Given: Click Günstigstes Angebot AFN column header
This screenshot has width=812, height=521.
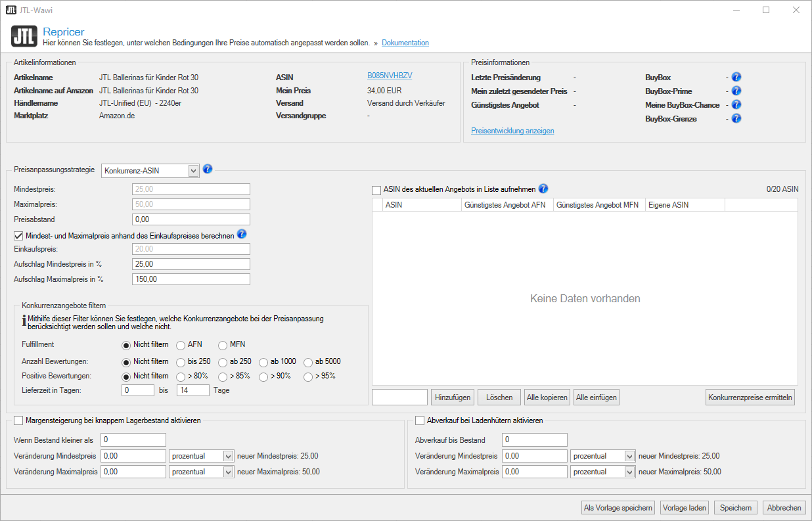Looking at the screenshot, I should [507, 205].
